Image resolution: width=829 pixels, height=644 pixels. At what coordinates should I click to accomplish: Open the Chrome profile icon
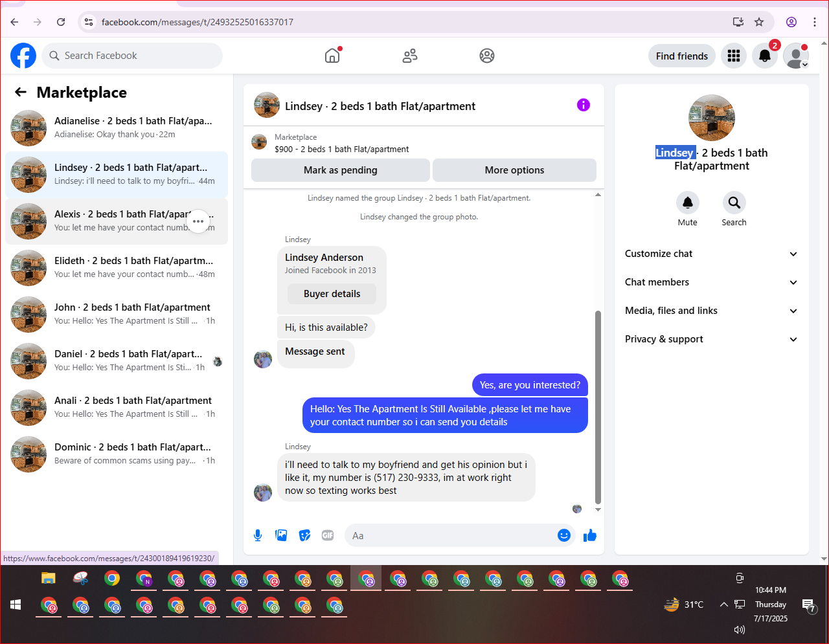pos(791,22)
